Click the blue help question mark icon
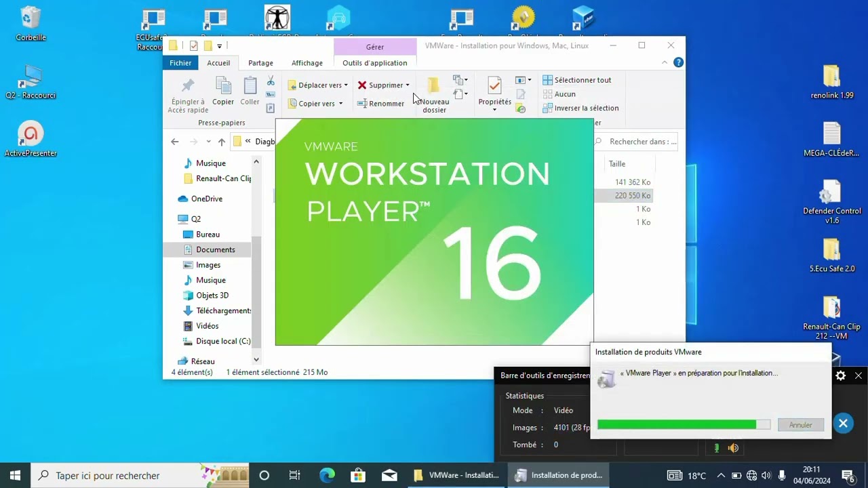The image size is (868, 488). click(x=678, y=62)
